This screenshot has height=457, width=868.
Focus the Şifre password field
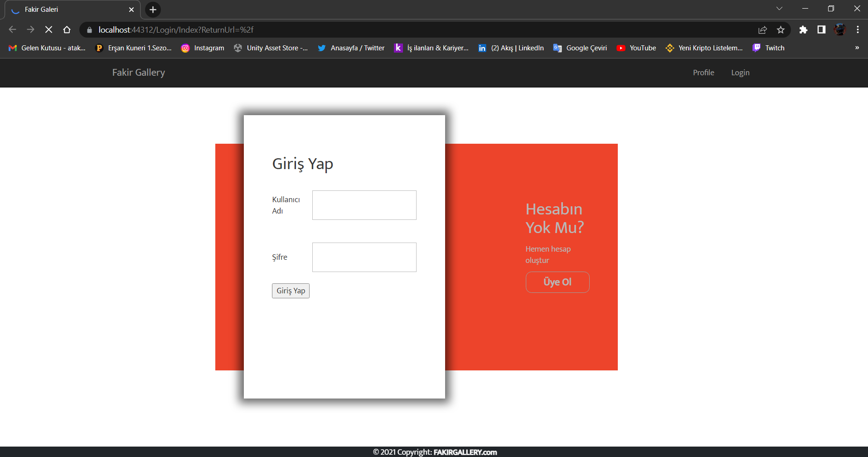point(364,258)
